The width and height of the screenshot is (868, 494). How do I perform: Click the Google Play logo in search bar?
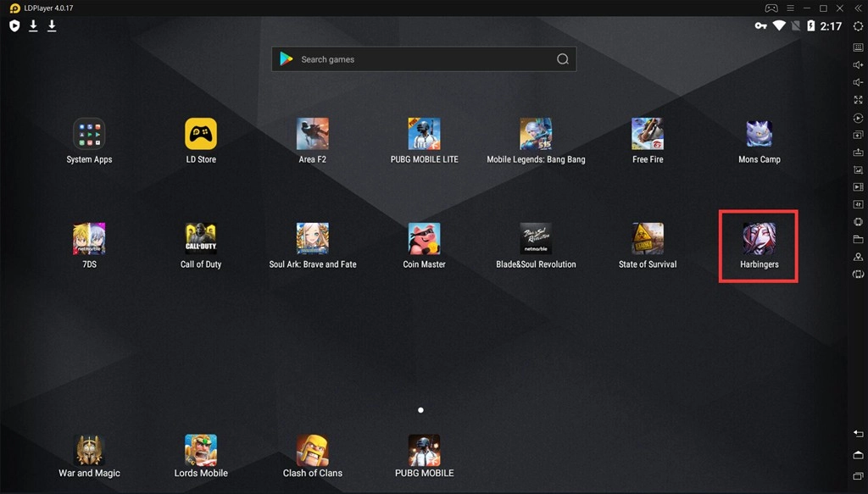287,59
